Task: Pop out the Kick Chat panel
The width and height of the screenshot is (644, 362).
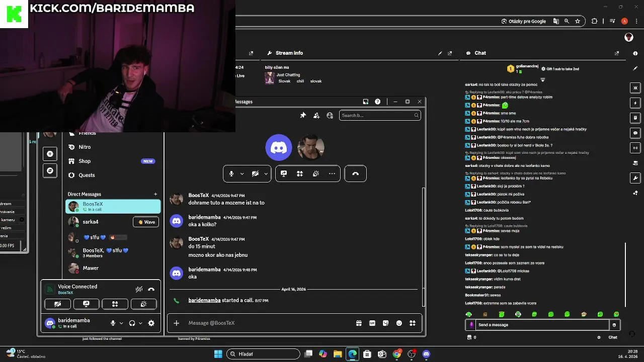Action: pyautogui.click(x=617, y=53)
